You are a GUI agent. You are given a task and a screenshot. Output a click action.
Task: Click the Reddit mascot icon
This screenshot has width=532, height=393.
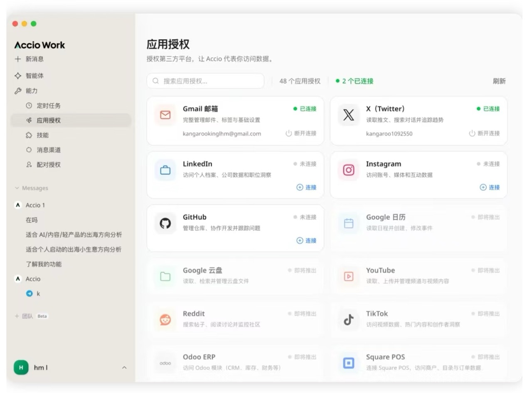click(x=165, y=320)
